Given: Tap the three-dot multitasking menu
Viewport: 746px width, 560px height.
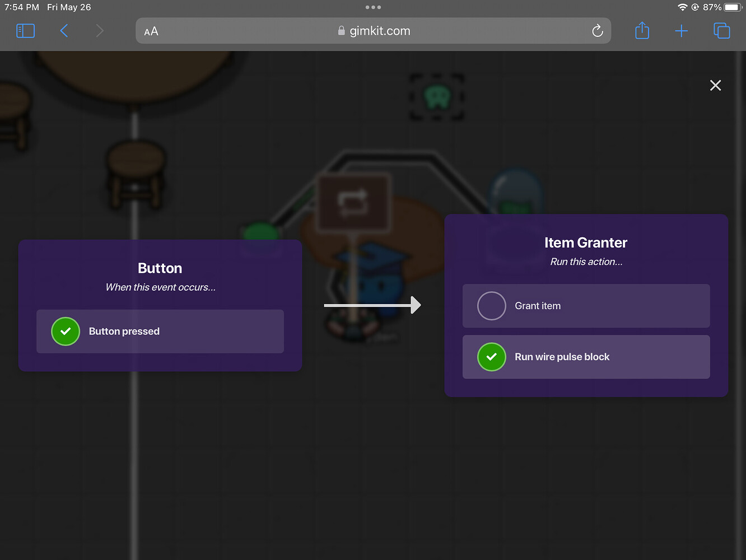Looking at the screenshot, I should (373, 7).
